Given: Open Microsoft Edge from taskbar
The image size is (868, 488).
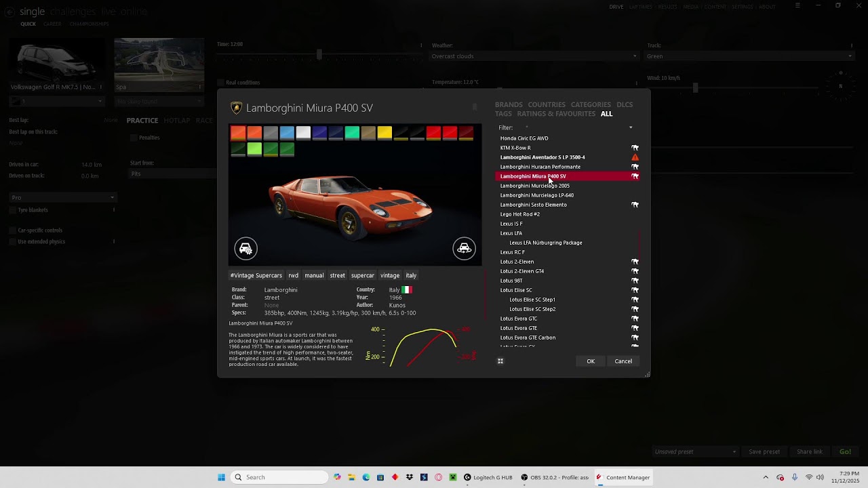Looking at the screenshot, I should tap(366, 477).
